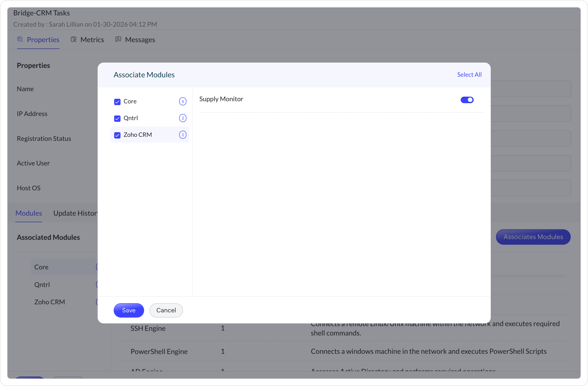Select Core in the Associated Modules sidebar

point(41,267)
